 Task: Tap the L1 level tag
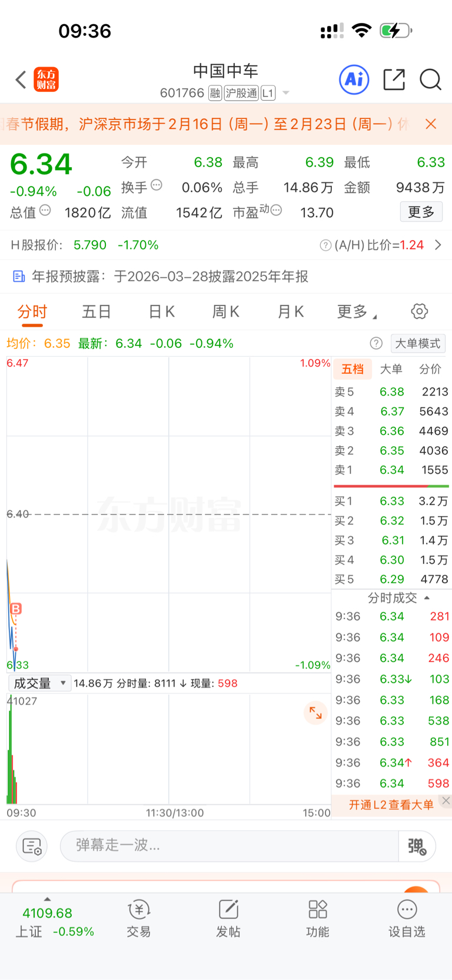click(x=268, y=93)
